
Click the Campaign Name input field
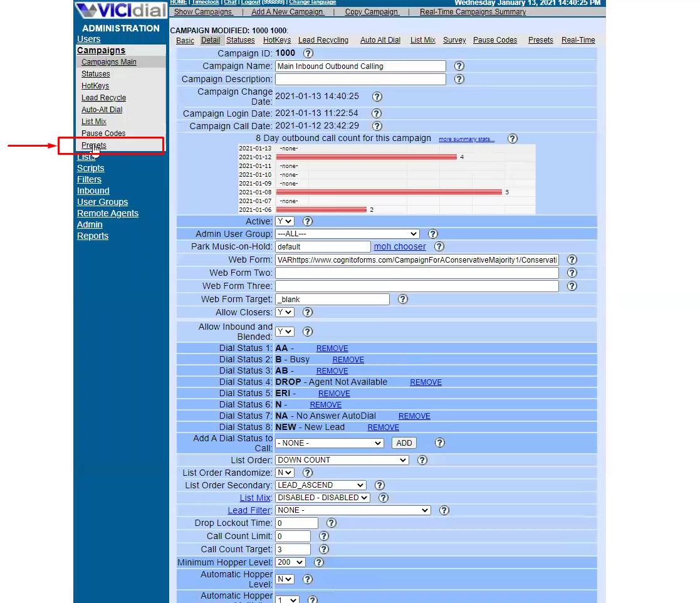click(x=360, y=66)
